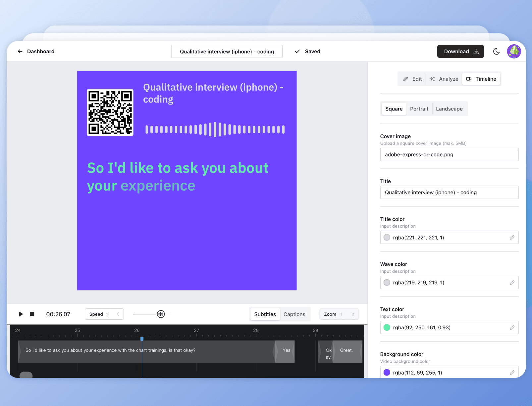This screenshot has height=406, width=532.
Task: Open the profile avatar menu
Action: (x=514, y=51)
